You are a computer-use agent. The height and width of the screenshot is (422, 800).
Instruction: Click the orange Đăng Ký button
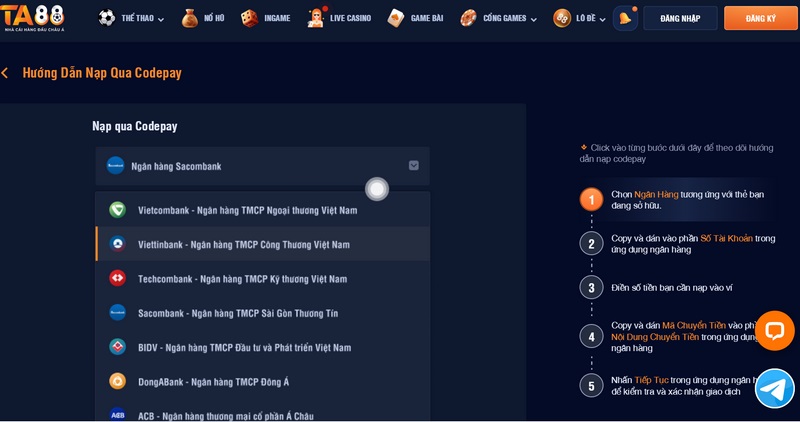point(760,18)
